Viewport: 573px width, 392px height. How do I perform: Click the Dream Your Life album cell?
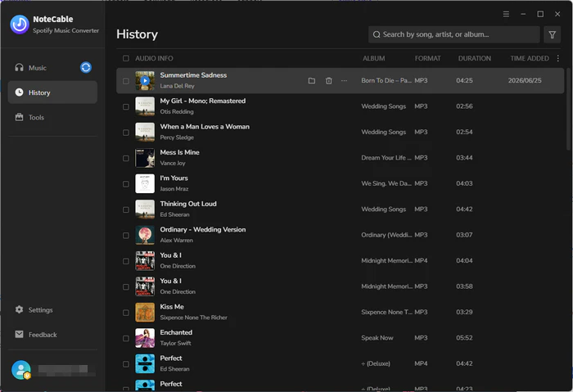point(386,158)
